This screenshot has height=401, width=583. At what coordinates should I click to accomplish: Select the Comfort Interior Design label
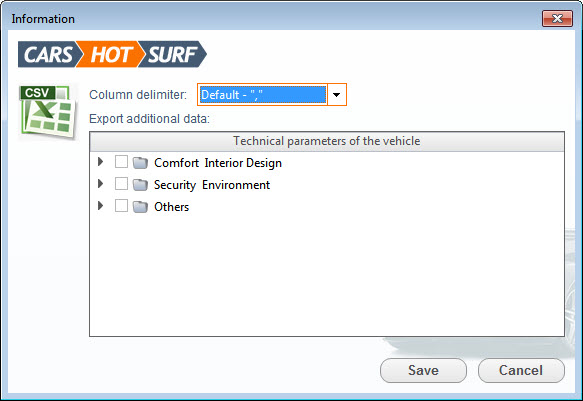(x=218, y=163)
